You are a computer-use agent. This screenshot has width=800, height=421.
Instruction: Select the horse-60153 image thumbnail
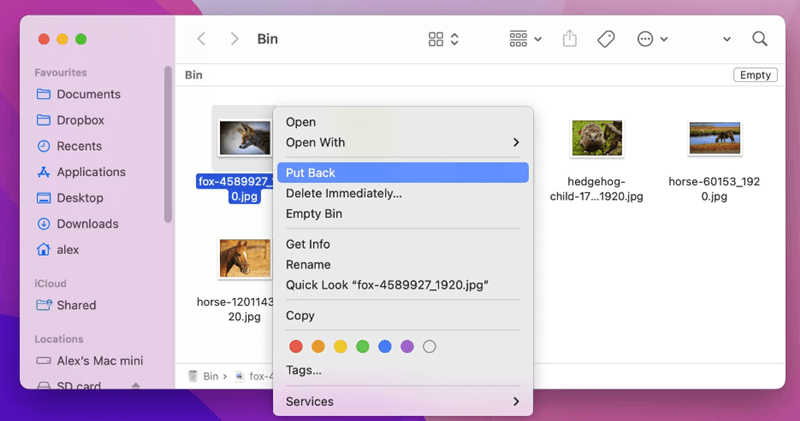click(x=714, y=138)
